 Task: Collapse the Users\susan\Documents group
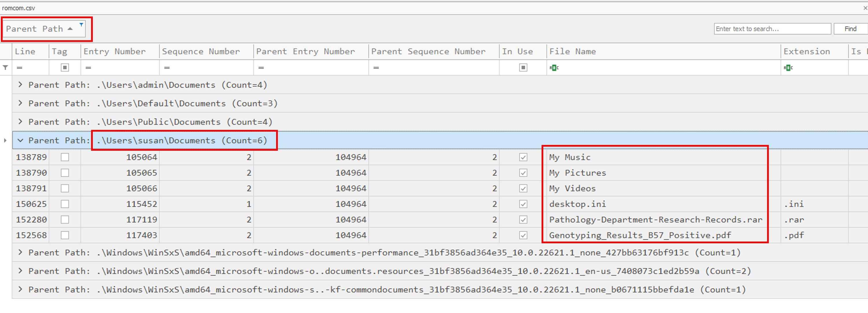point(21,140)
